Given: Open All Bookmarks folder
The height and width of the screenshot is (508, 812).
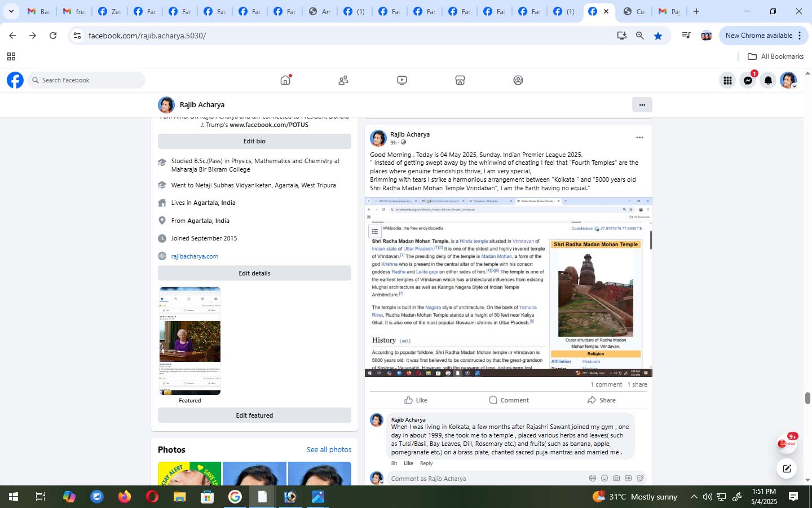Looking at the screenshot, I should (x=775, y=56).
